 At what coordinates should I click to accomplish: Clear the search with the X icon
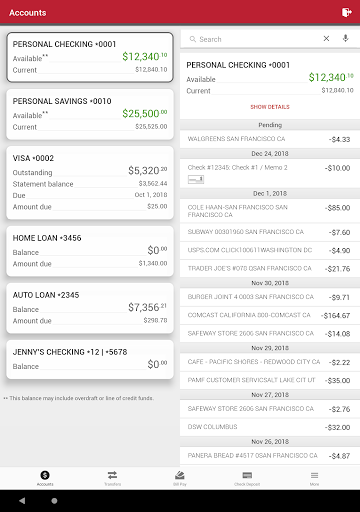326,39
